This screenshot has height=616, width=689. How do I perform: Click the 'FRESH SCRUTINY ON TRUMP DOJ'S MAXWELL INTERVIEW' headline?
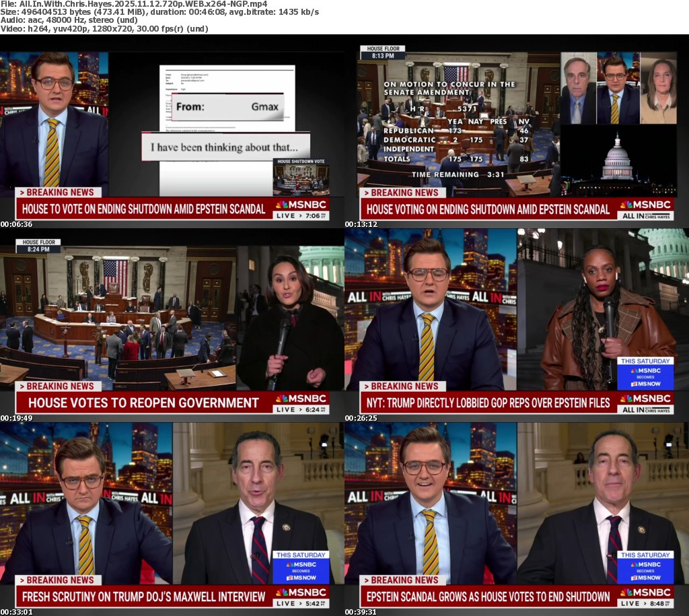click(143, 597)
